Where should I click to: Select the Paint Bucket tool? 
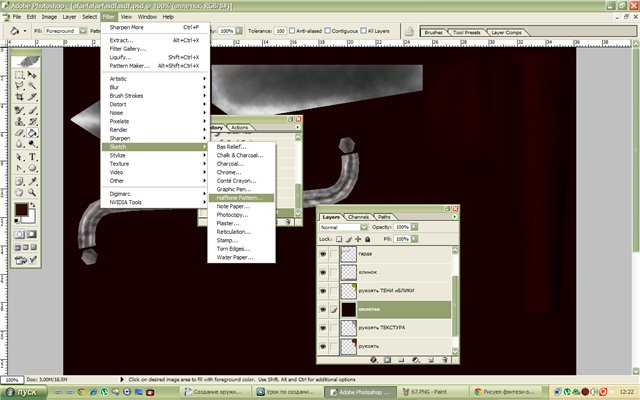tap(32, 133)
